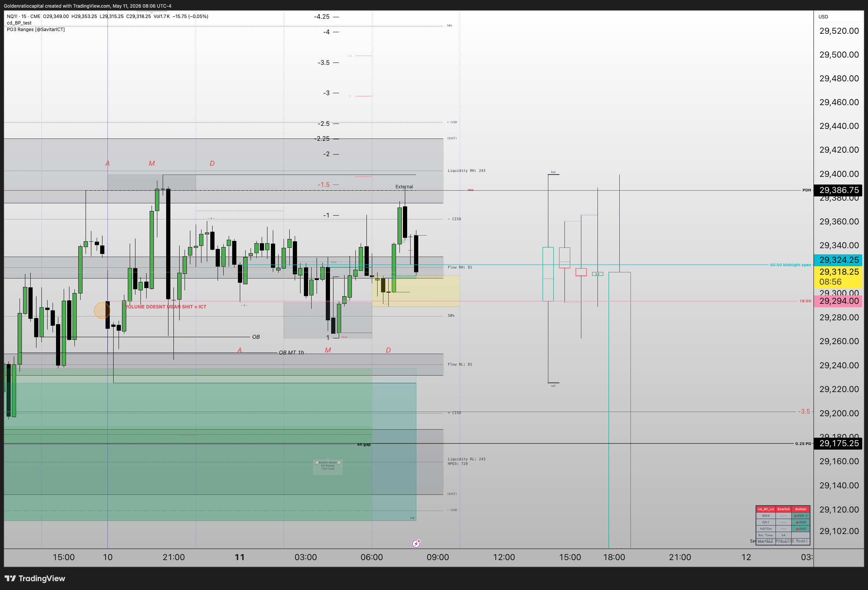
Task: Select the PO3 Ranges [@SavitarICT] indicator label
Action: coord(36,30)
